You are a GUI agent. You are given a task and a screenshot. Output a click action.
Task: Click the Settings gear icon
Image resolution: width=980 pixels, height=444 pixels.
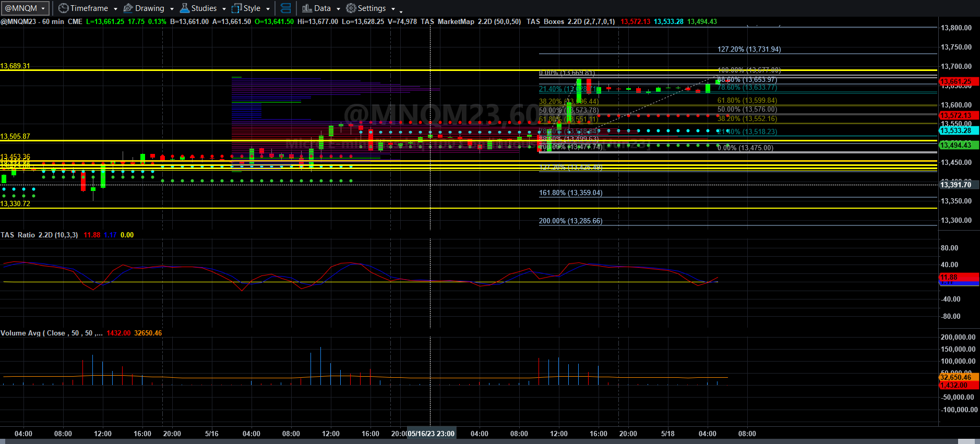click(x=351, y=8)
